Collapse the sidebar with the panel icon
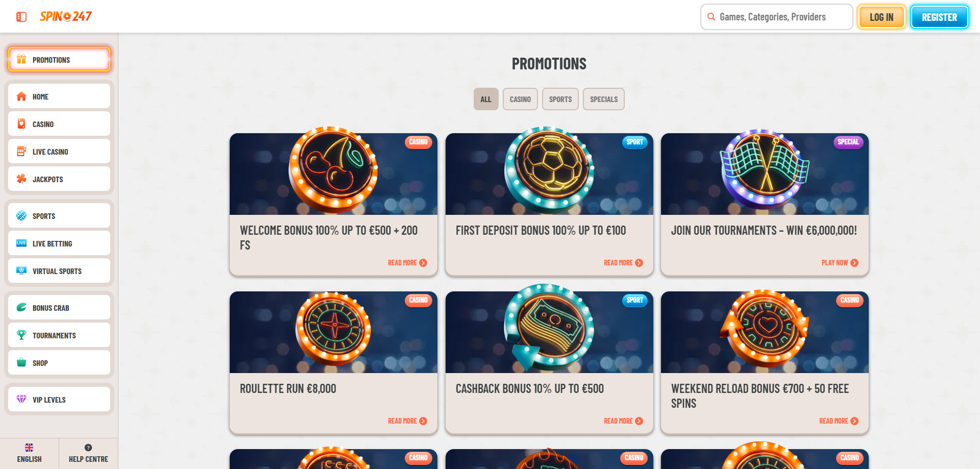 pos(21,17)
